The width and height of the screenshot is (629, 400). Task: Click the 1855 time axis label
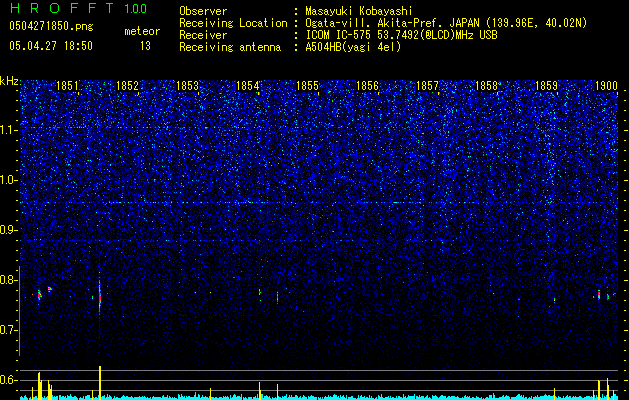coord(307,86)
